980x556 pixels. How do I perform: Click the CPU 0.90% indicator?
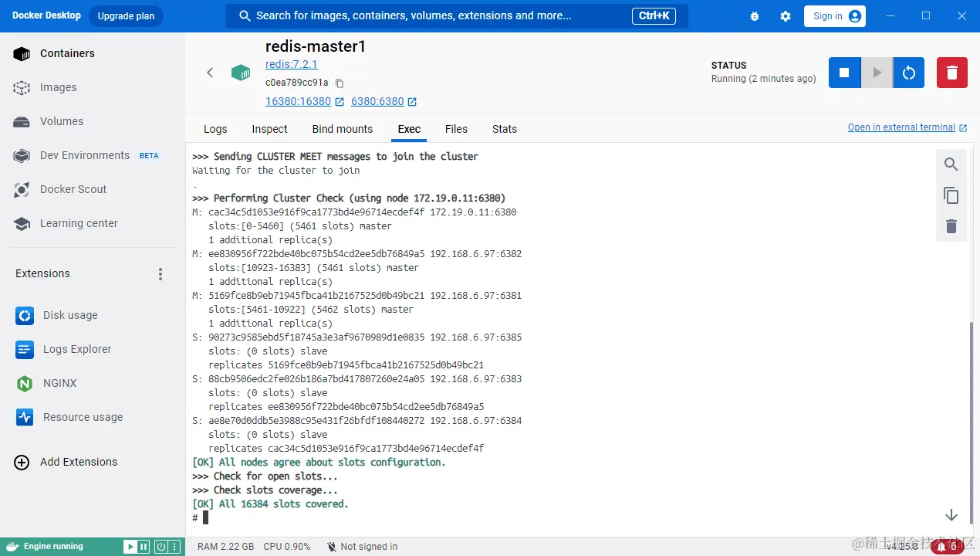286,547
